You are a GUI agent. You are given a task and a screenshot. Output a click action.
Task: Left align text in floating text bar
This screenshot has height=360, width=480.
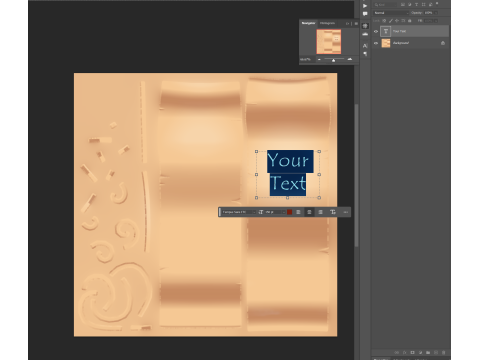(298, 212)
